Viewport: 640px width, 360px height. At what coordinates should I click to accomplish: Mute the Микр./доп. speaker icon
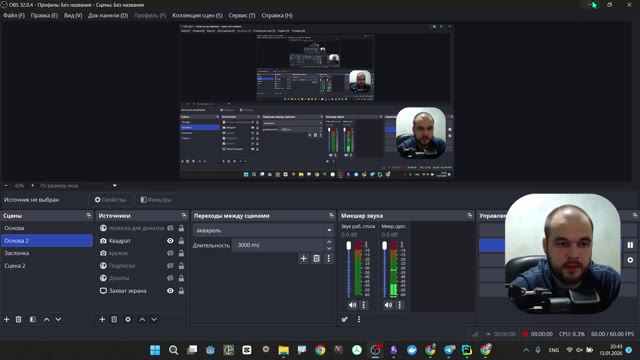pyautogui.click(x=388, y=305)
